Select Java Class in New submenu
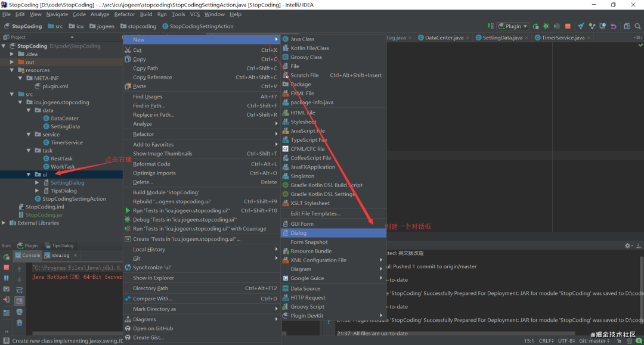 333,39
